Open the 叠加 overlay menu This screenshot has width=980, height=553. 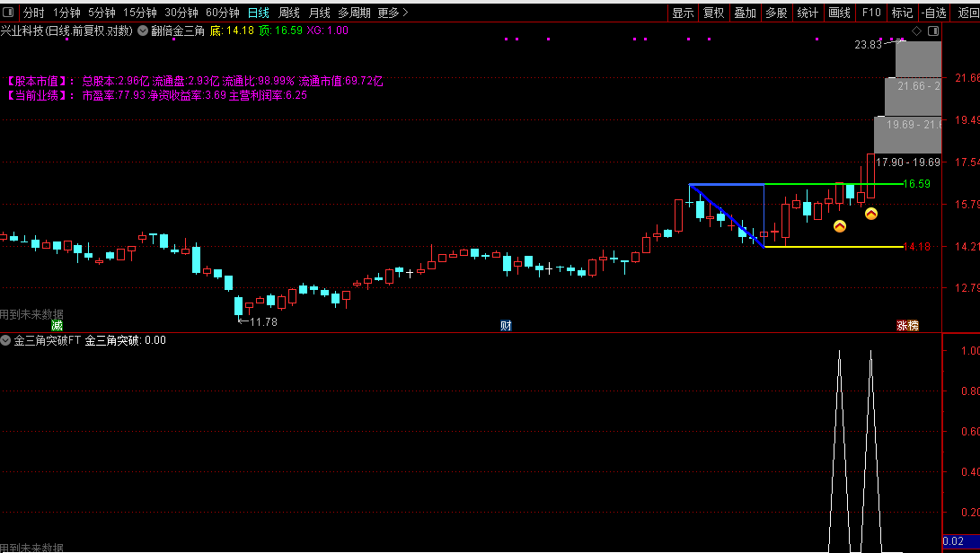pyautogui.click(x=745, y=13)
